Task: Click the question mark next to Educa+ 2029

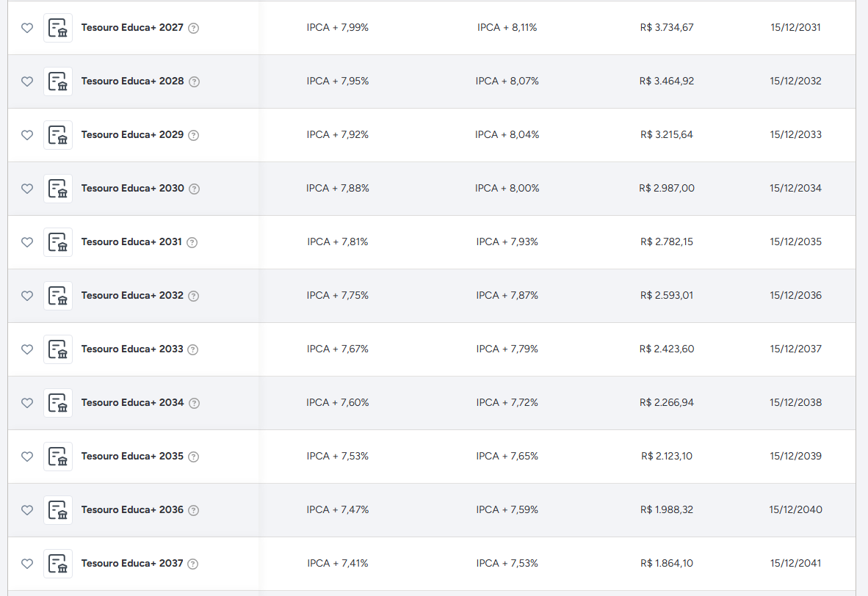Action: [x=193, y=135]
